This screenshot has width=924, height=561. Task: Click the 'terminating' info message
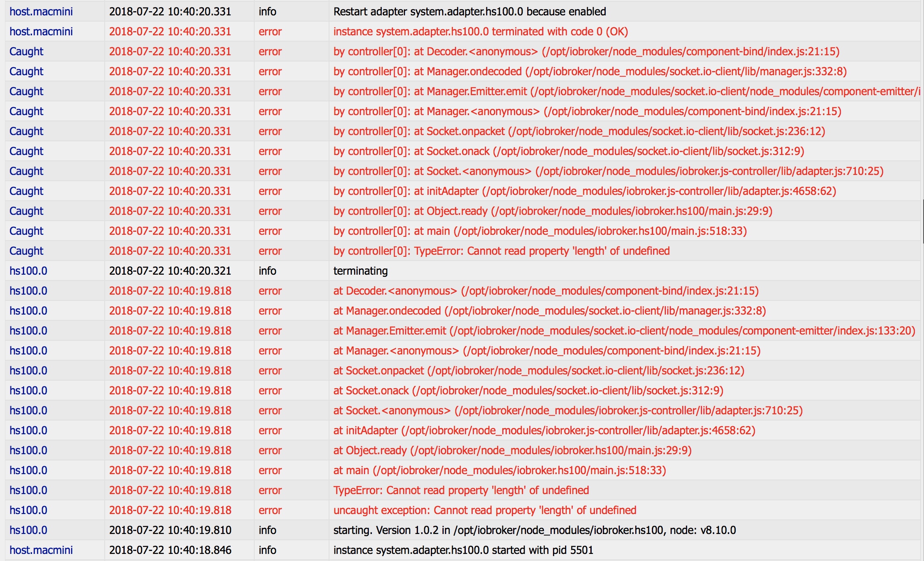click(361, 271)
